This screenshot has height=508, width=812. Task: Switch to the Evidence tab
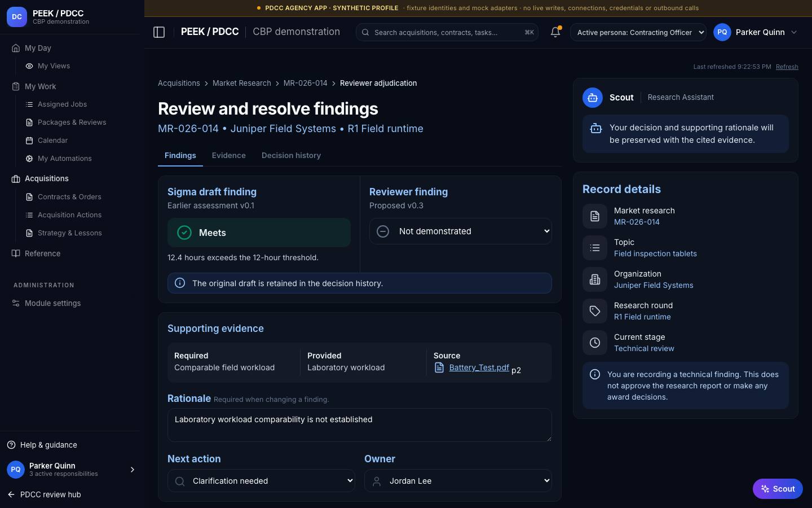[x=228, y=155]
